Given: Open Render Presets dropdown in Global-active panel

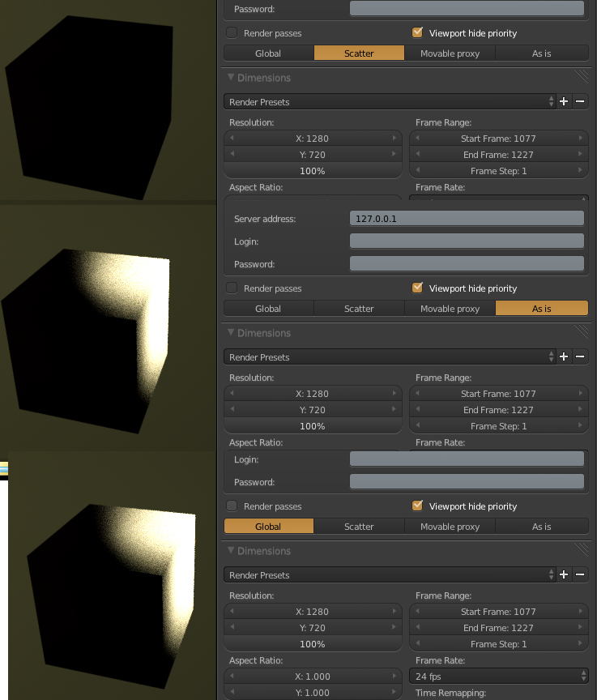Looking at the screenshot, I should [390, 574].
